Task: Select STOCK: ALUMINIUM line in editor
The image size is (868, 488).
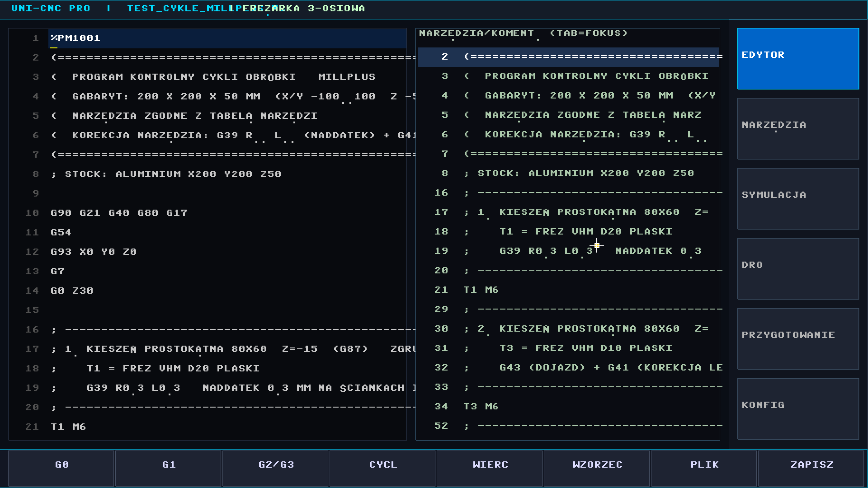Action: click(208, 174)
